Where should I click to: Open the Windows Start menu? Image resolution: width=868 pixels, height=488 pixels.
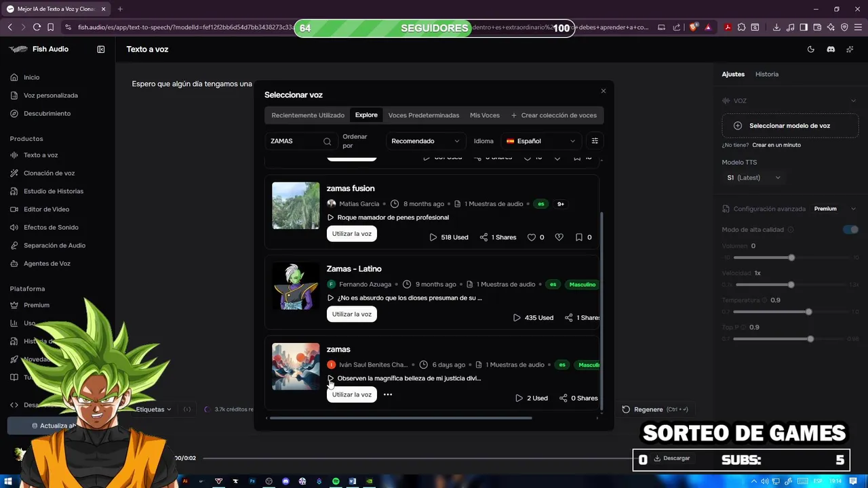[x=8, y=481]
